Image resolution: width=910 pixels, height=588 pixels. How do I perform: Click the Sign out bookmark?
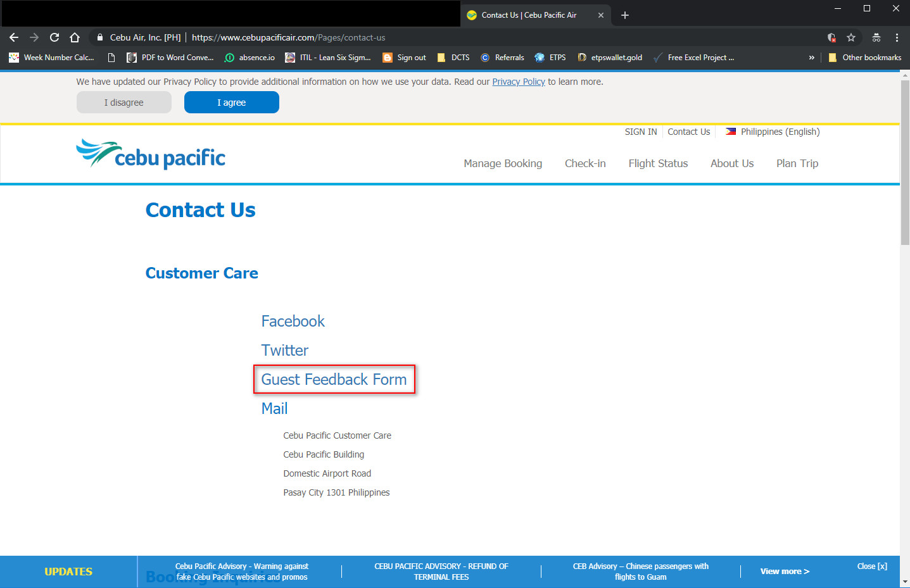click(405, 58)
